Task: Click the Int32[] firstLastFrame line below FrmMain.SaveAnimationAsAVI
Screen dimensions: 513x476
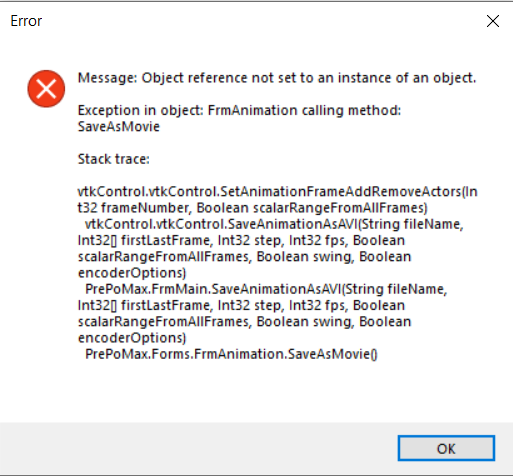Action: [x=241, y=305]
